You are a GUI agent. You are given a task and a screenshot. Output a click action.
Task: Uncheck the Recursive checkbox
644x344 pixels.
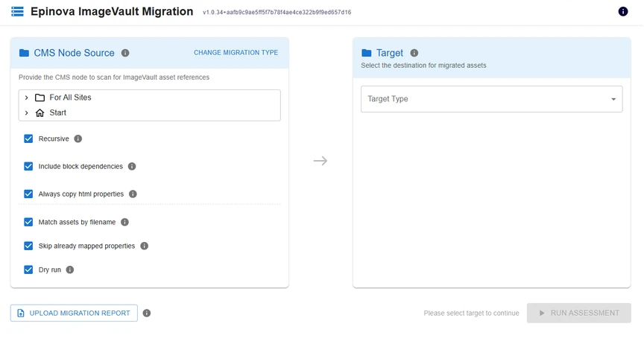(28, 138)
